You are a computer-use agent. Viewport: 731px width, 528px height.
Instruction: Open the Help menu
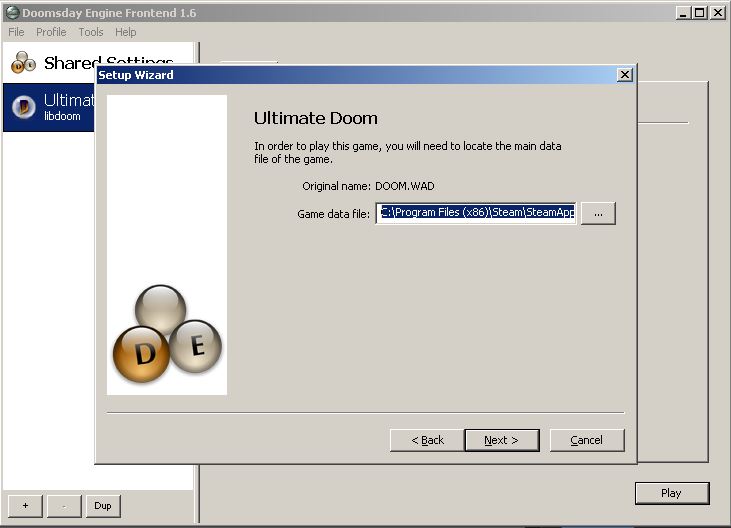[125, 32]
